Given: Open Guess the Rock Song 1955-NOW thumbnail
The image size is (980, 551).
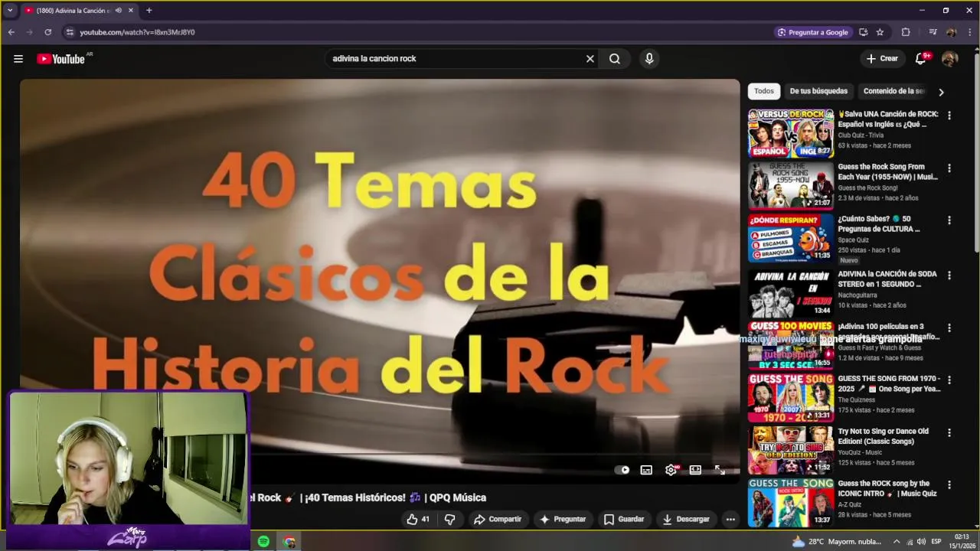Looking at the screenshot, I should tap(791, 185).
